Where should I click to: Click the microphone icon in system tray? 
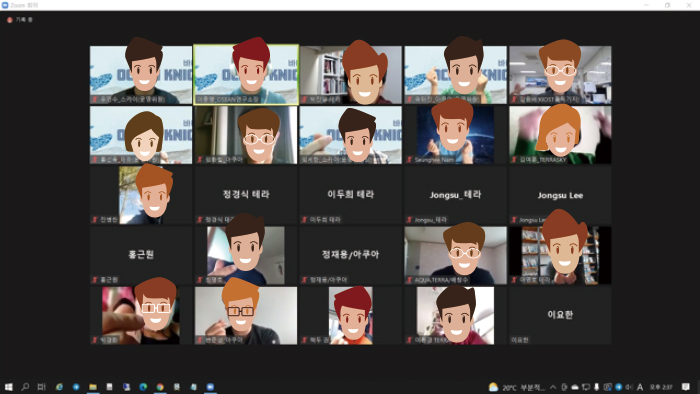point(596,387)
